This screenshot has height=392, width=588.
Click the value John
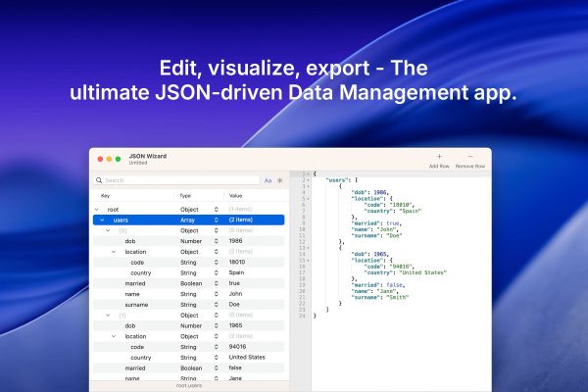pos(235,294)
